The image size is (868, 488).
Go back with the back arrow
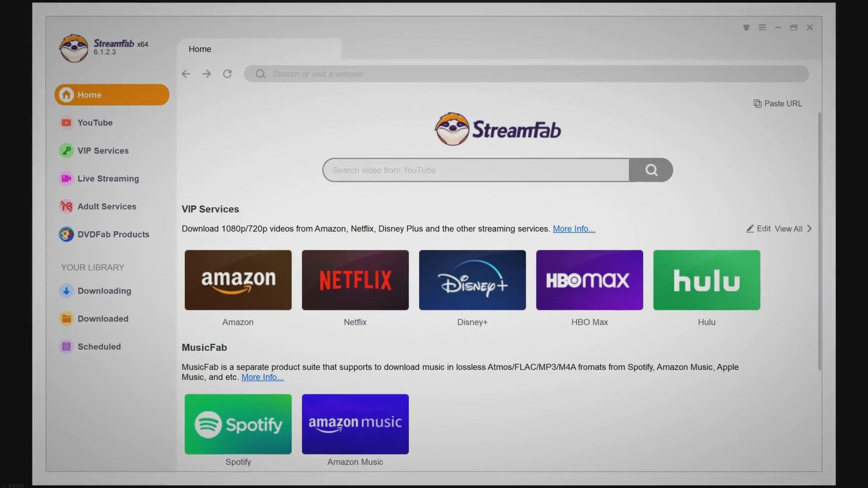186,74
